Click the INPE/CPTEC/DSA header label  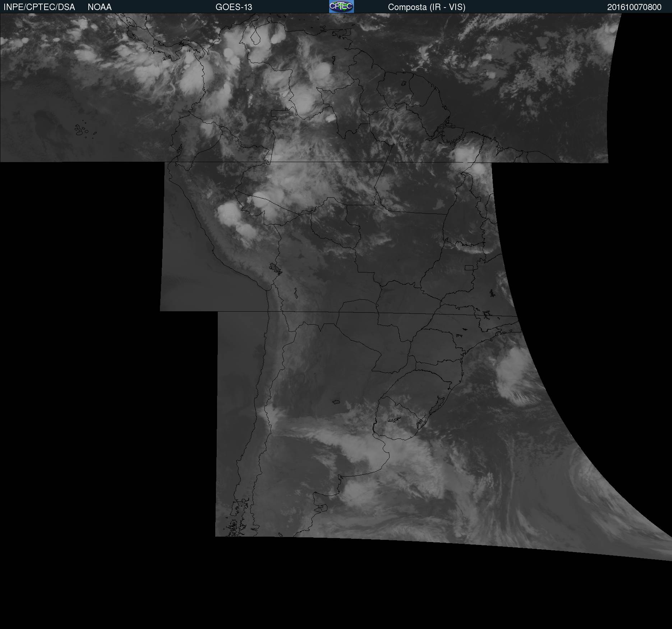click(x=39, y=7)
